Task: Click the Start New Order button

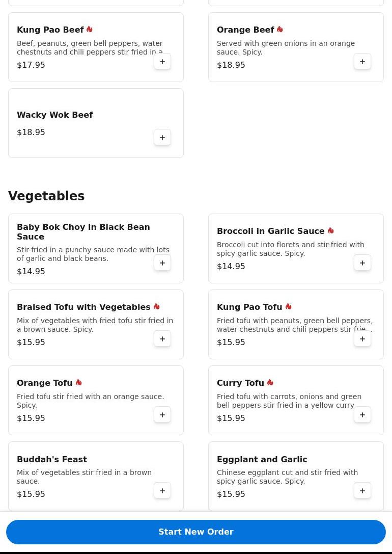Action: 196,532
